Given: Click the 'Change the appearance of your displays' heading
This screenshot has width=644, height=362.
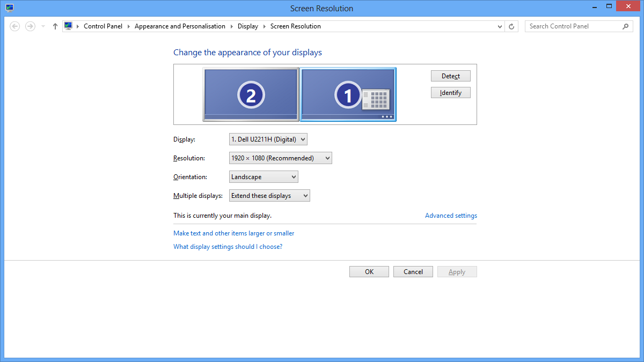Looking at the screenshot, I should (x=247, y=53).
